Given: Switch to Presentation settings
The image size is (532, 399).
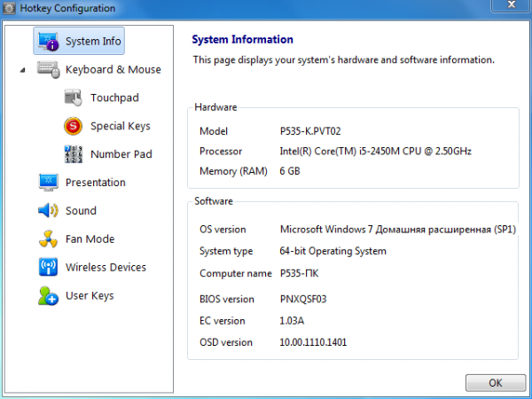Looking at the screenshot, I should tap(96, 183).
